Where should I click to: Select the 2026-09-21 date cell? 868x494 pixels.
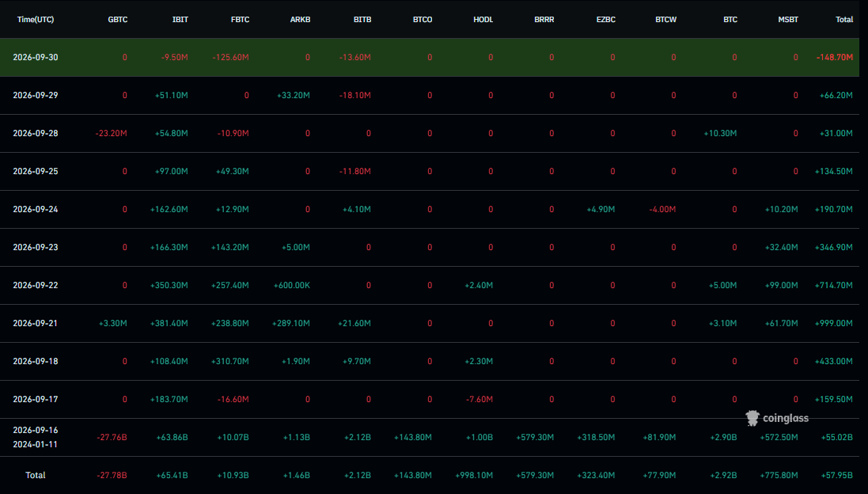pyautogui.click(x=36, y=324)
